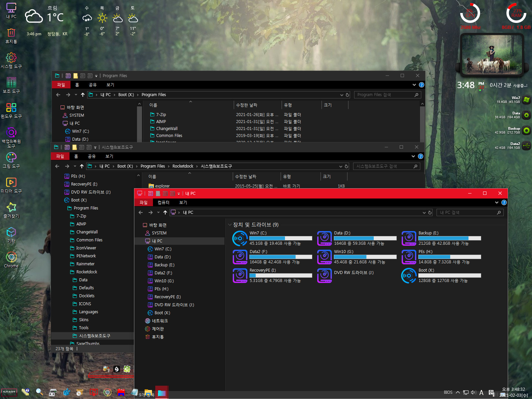The image size is (532, 399).
Task: Collapse the 장치 및 드라이브 group
Action: [230, 225]
